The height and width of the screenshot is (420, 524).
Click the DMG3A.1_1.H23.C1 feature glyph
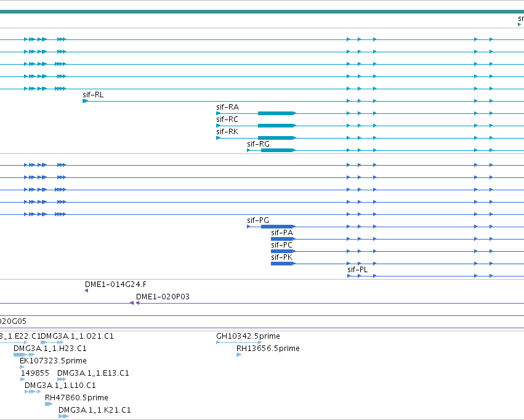tap(24, 355)
